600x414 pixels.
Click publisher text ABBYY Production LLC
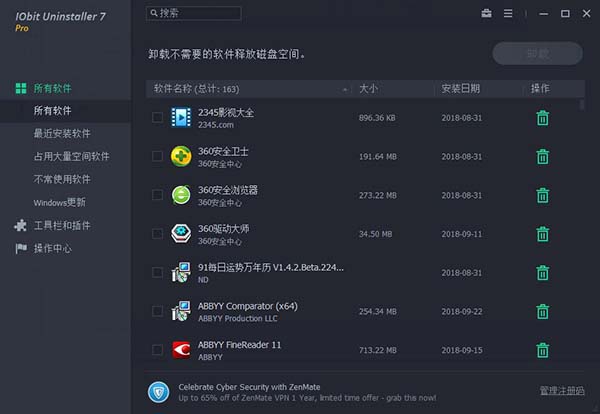(x=238, y=318)
